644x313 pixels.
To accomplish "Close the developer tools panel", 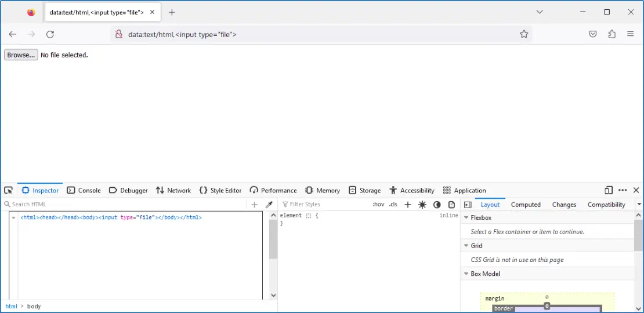I will click(636, 190).
